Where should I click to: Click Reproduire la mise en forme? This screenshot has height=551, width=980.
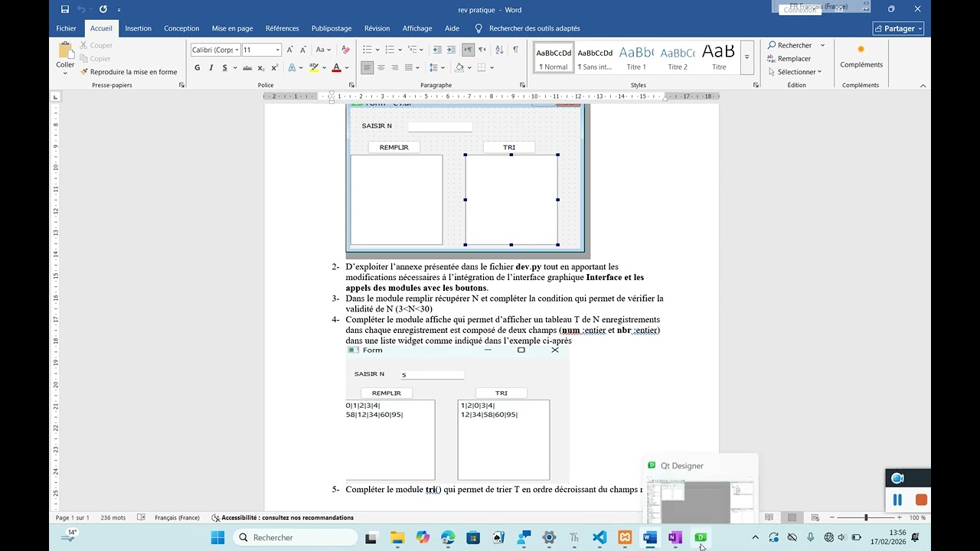coord(129,72)
